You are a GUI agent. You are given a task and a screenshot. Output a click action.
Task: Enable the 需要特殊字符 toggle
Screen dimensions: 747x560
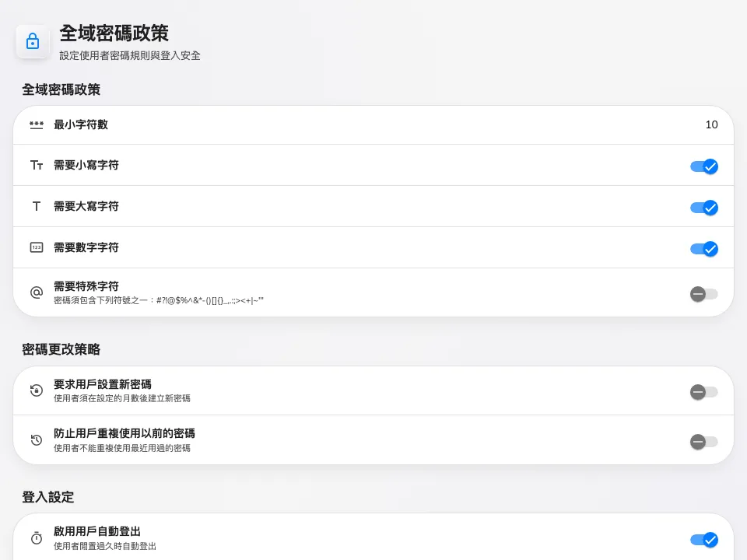pyautogui.click(x=704, y=294)
